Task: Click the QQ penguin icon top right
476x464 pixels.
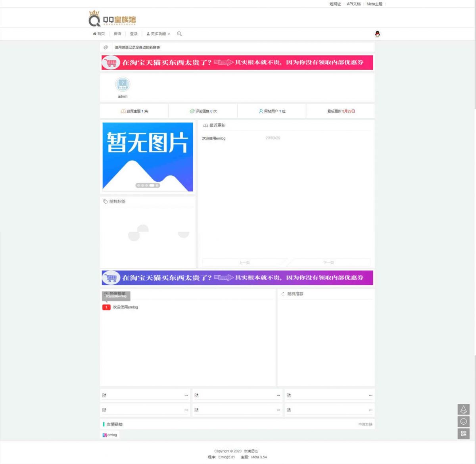Action: pyautogui.click(x=377, y=34)
